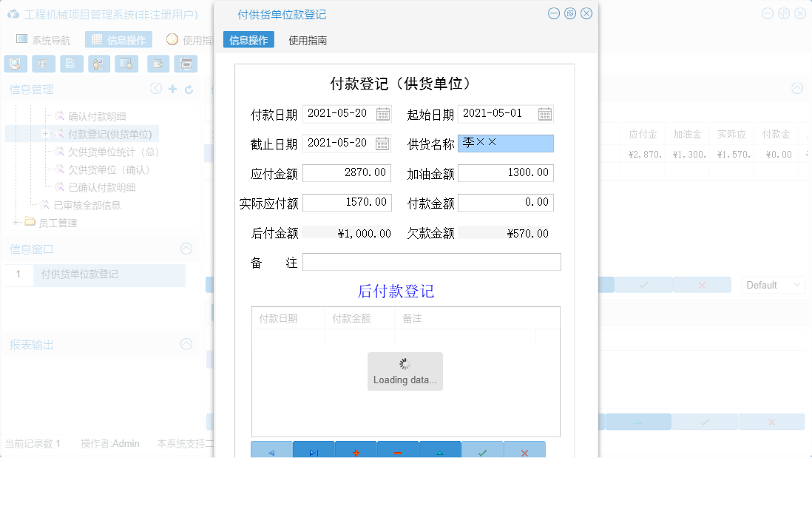Click the document icon on the main toolbar
This screenshot has height=529, width=812.
[x=71, y=64]
